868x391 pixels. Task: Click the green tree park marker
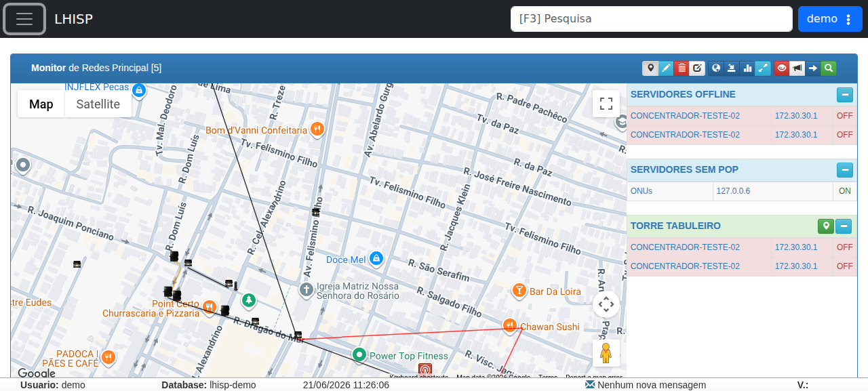[249, 299]
